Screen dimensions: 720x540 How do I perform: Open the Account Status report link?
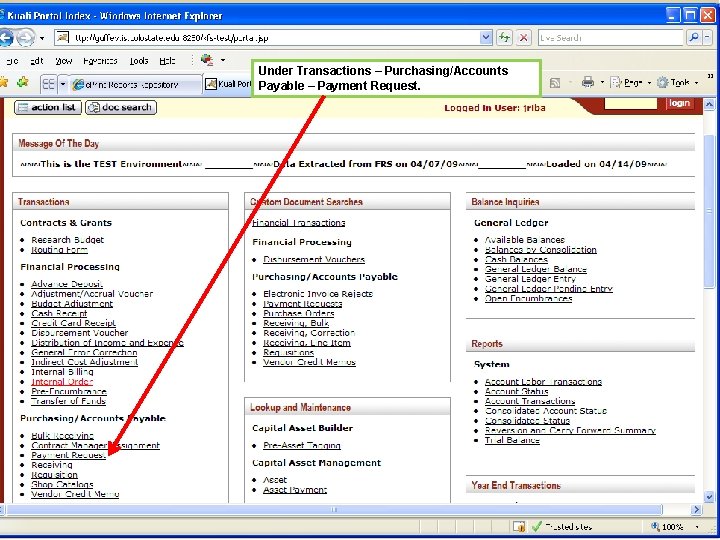pos(517,392)
